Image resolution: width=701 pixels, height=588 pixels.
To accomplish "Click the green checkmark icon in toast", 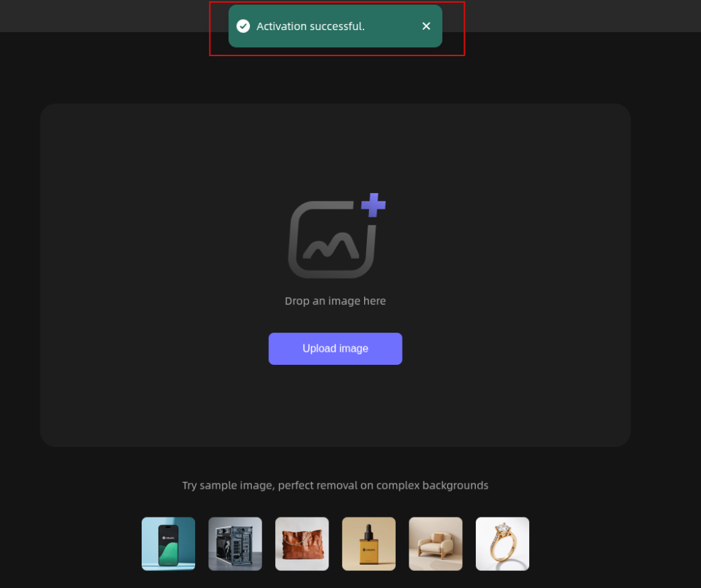I will (x=243, y=27).
